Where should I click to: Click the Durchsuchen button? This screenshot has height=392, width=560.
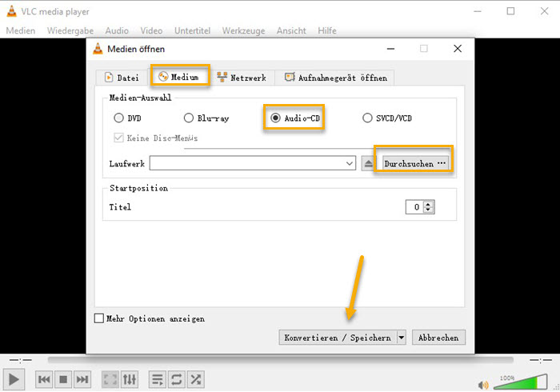415,163
